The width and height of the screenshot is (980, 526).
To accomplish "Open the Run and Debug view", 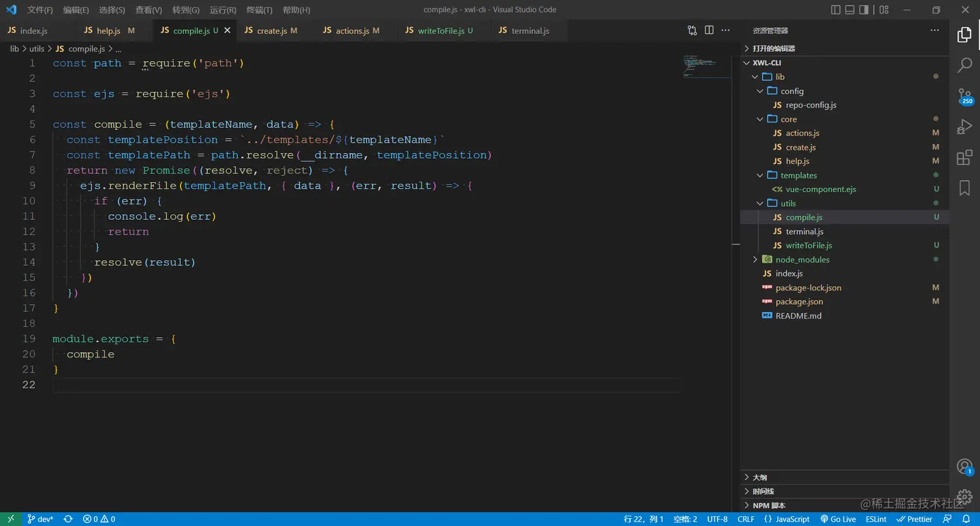I will tap(964, 126).
